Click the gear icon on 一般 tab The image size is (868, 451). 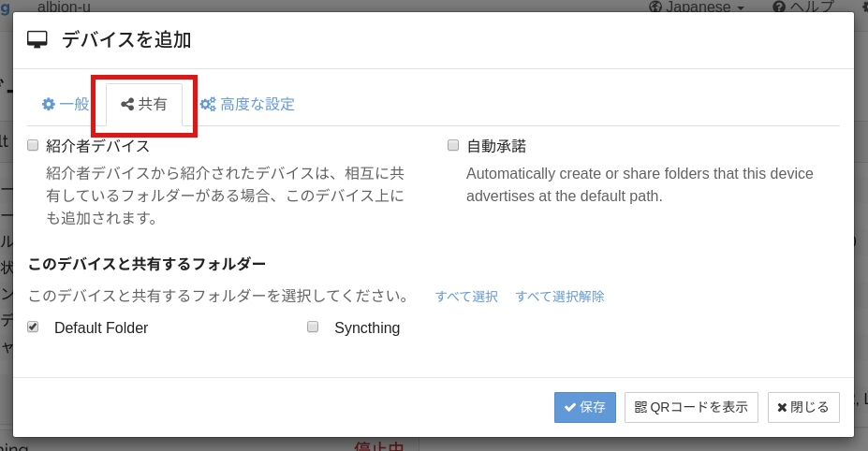pos(49,104)
